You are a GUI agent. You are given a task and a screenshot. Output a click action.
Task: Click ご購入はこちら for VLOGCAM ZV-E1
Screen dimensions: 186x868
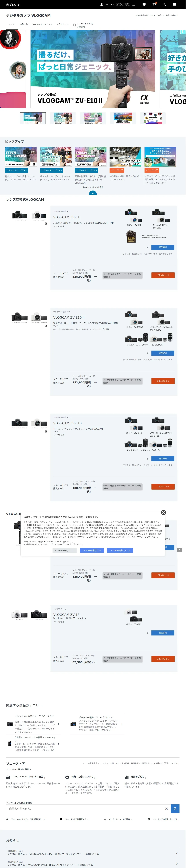pos(163,275)
